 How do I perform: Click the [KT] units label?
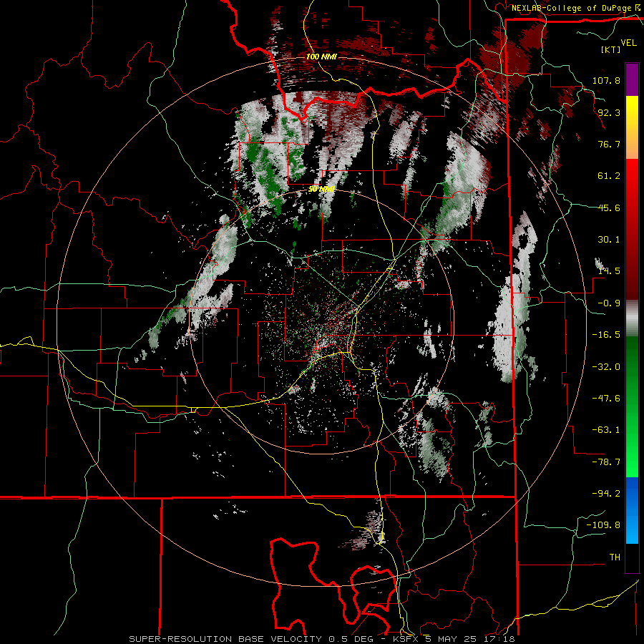tap(610, 49)
